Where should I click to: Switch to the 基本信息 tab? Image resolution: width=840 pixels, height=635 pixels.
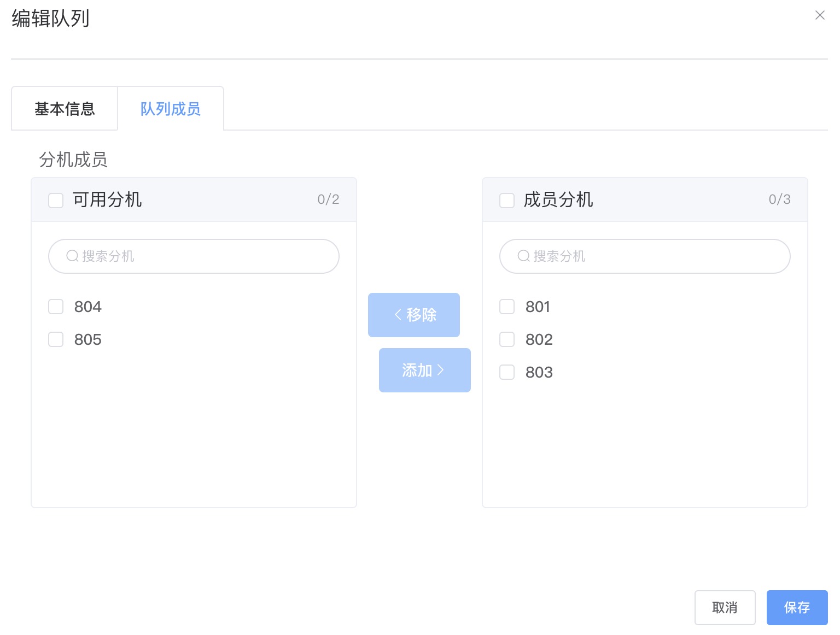(65, 109)
